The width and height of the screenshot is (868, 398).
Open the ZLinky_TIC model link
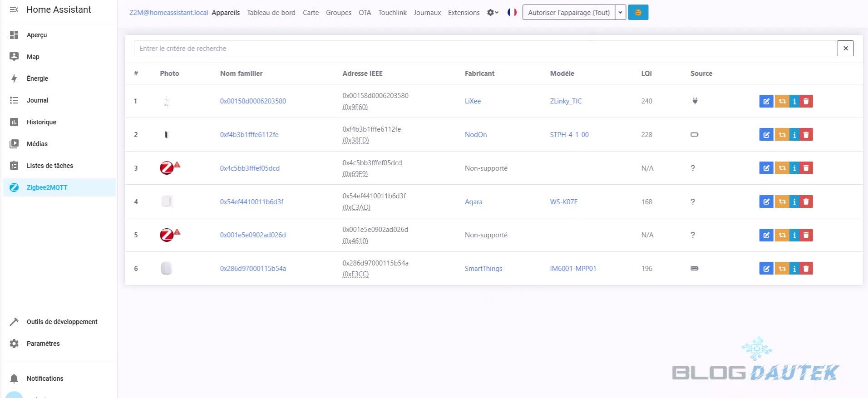[566, 101]
